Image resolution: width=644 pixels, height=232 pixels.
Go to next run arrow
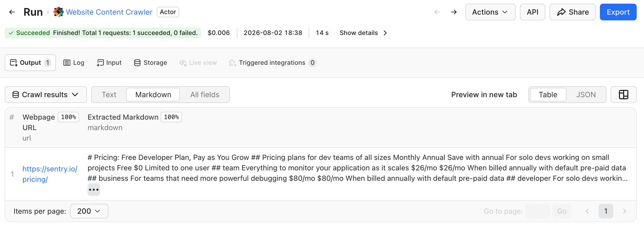454,12
